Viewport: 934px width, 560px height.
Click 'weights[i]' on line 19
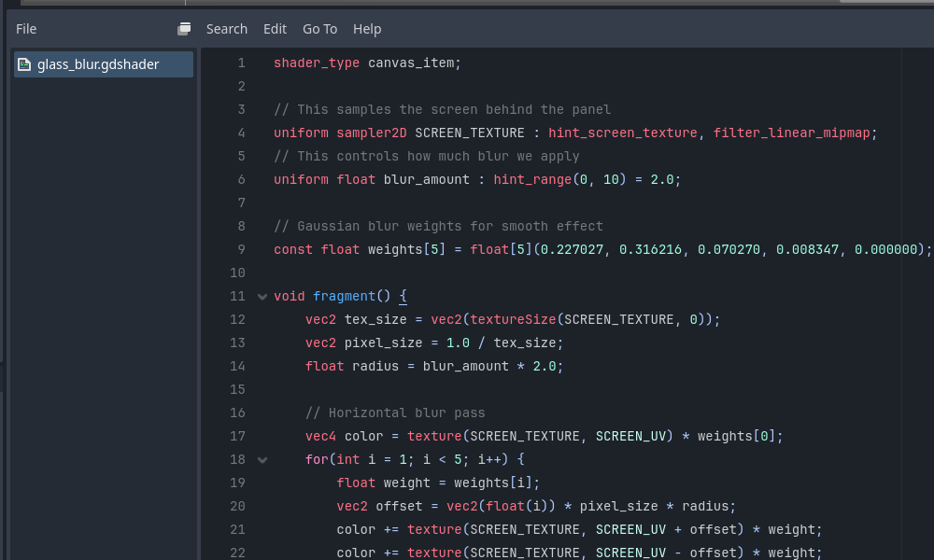point(493,483)
